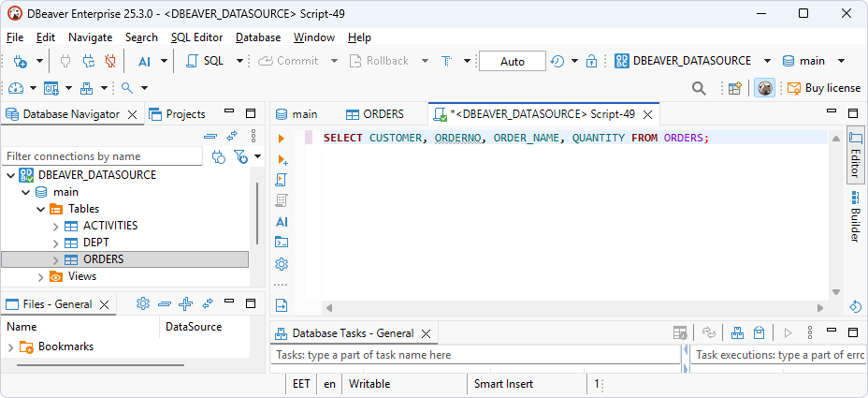868x398 pixels.
Task: Open the Database menu
Action: [x=258, y=37]
